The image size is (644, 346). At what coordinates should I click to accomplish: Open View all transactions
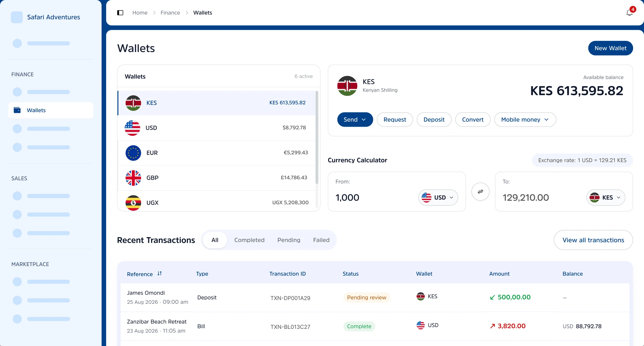(593, 240)
